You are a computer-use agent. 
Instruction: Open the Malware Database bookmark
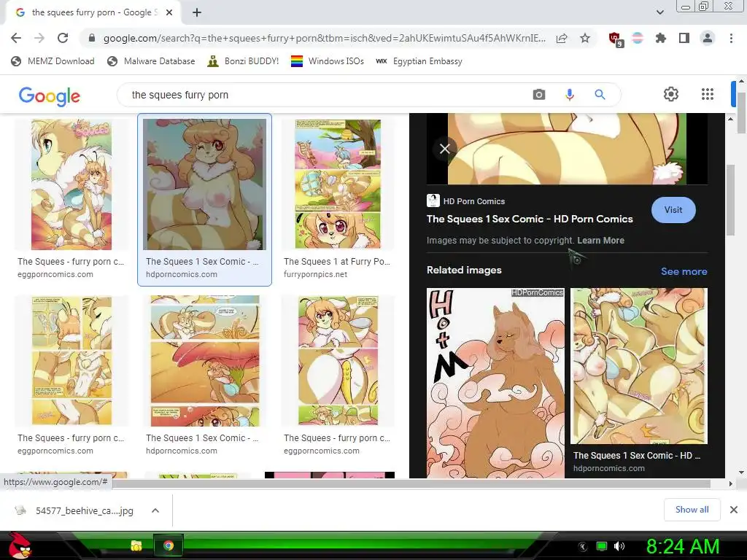tap(152, 61)
